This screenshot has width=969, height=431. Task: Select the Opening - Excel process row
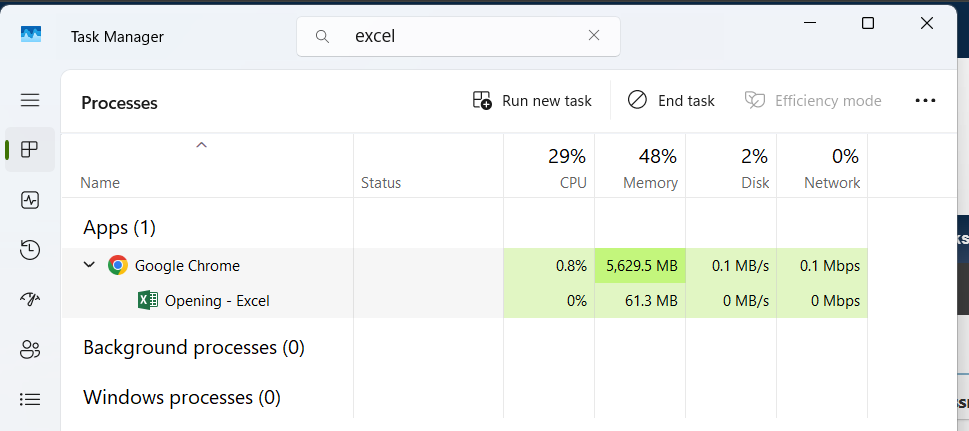(217, 301)
